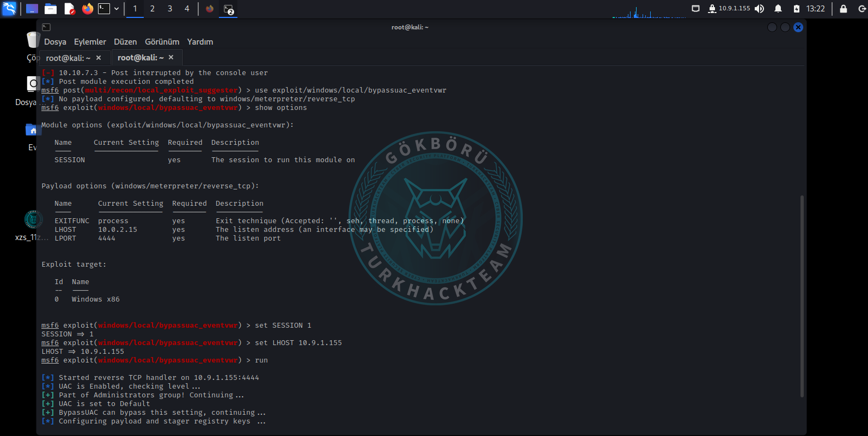Image resolution: width=868 pixels, height=436 pixels.
Task: Open the volume control speaker icon
Action: point(760,9)
